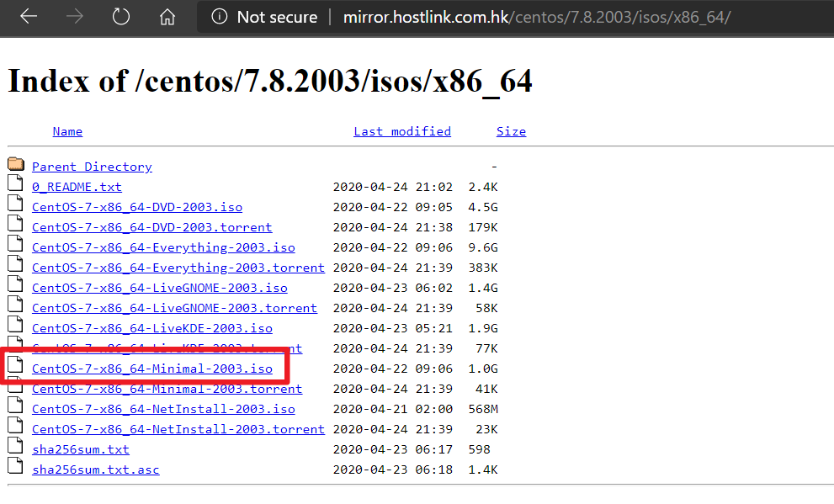Reload the page with the refresh icon
This screenshot has height=504, width=834.
[x=120, y=17]
